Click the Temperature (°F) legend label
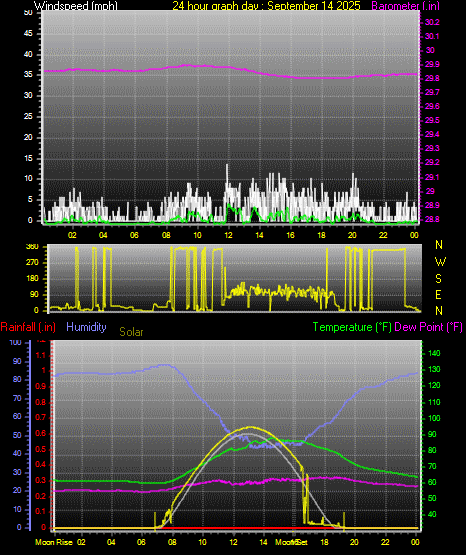The height and width of the screenshot is (555, 466). coord(352,327)
